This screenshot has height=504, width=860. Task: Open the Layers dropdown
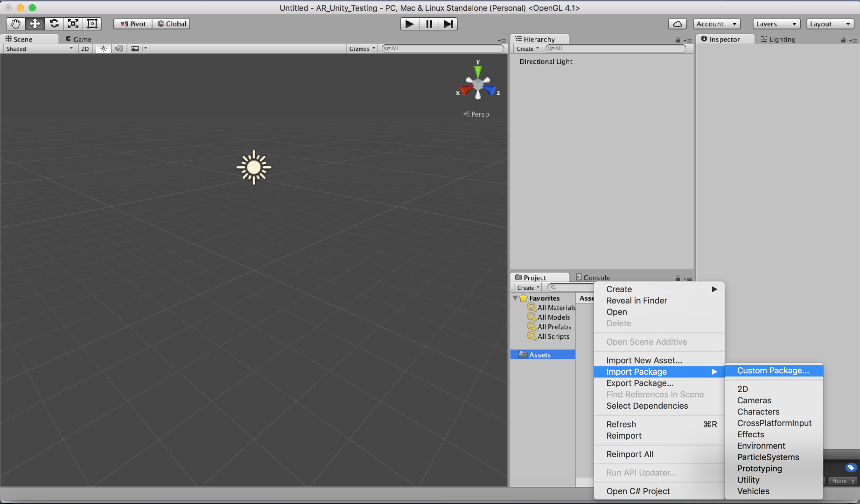(776, 23)
